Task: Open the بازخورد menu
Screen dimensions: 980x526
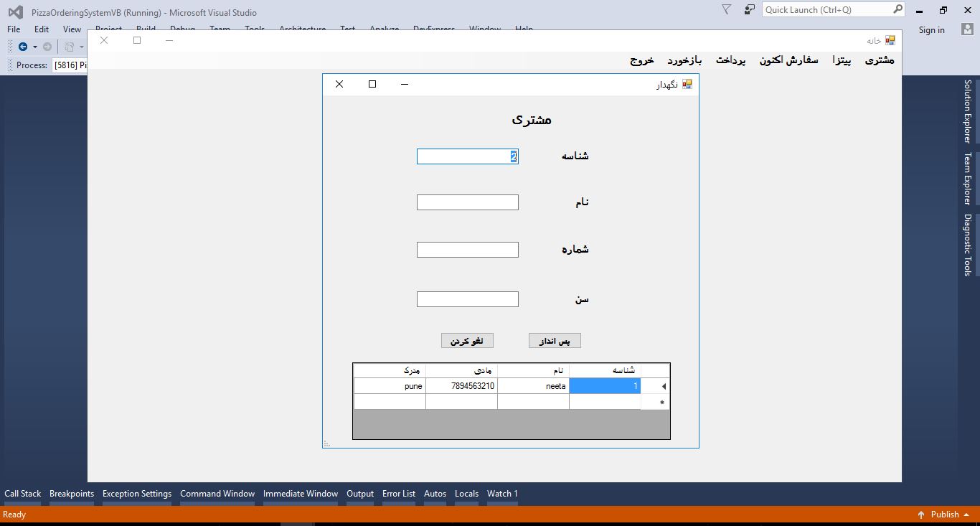Action: pyautogui.click(x=684, y=60)
